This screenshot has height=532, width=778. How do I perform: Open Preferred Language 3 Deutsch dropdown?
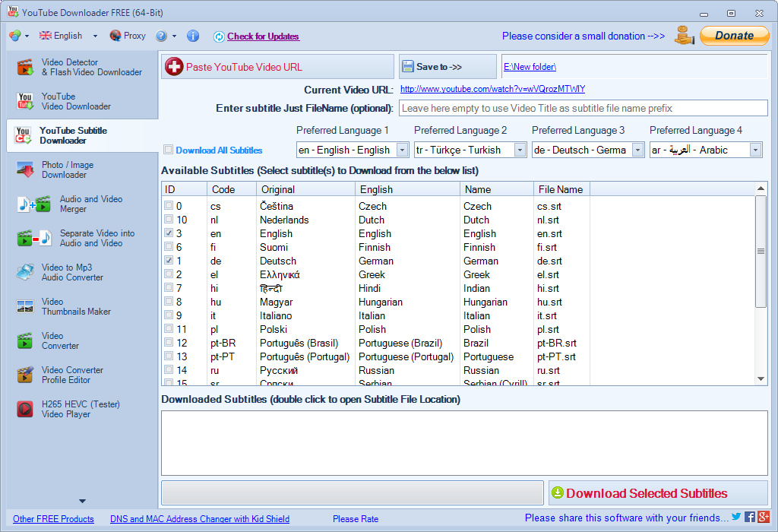tap(638, 150)
